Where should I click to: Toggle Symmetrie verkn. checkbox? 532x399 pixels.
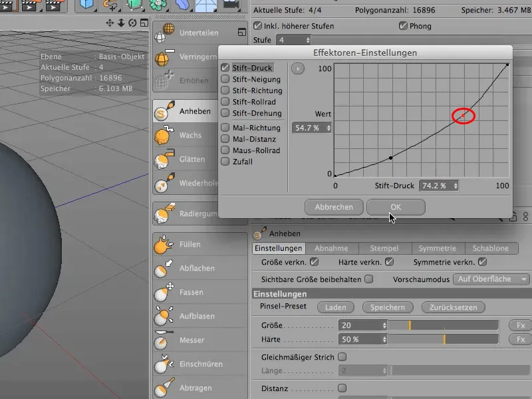point(482,262)
